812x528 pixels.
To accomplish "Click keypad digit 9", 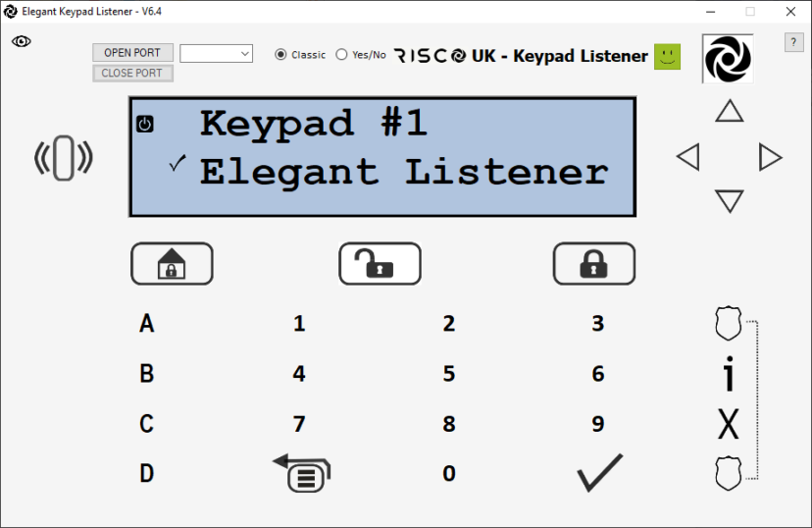I will pyautogui.click(x=598, y=424).
